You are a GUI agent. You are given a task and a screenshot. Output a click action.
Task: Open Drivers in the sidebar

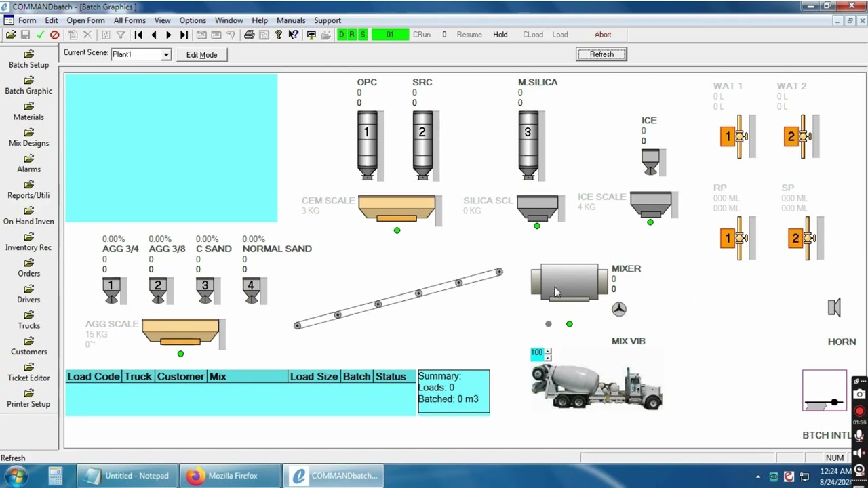pyautogui.click(x=28, y=294)
